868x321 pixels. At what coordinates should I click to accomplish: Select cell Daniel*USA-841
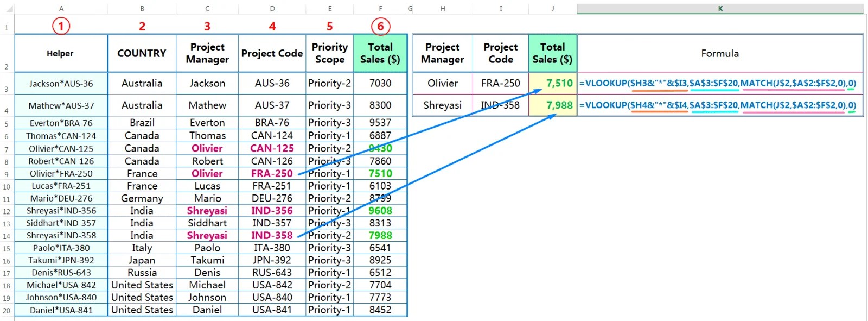(61, 310)
